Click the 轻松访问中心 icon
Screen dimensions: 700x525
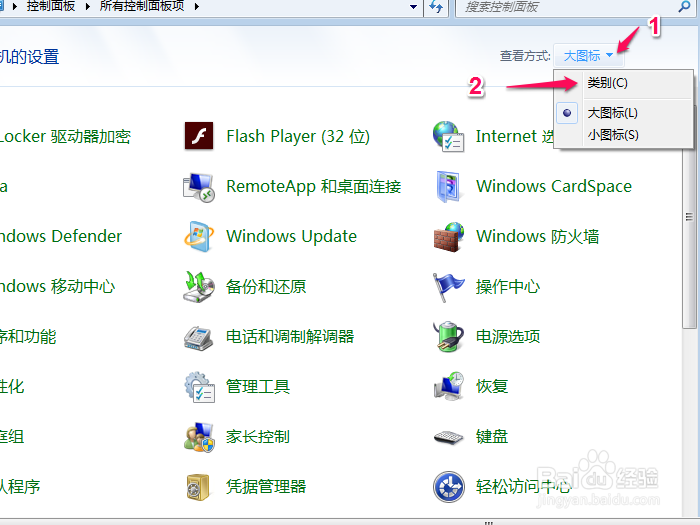pos(448,487)
